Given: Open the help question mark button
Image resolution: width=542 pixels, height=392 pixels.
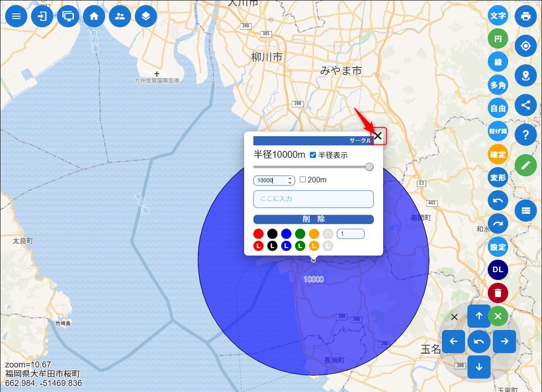Looking at the screenshot, I should pos(525,135).
